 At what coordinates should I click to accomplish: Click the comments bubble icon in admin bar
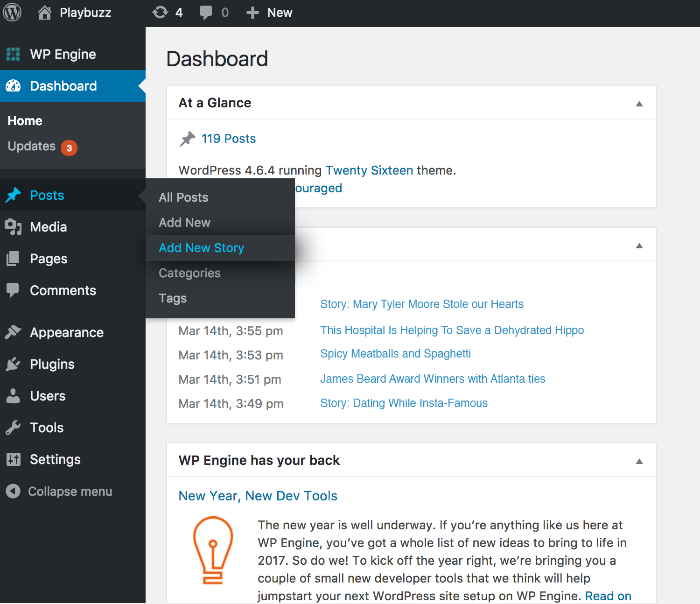pos(205,13)
